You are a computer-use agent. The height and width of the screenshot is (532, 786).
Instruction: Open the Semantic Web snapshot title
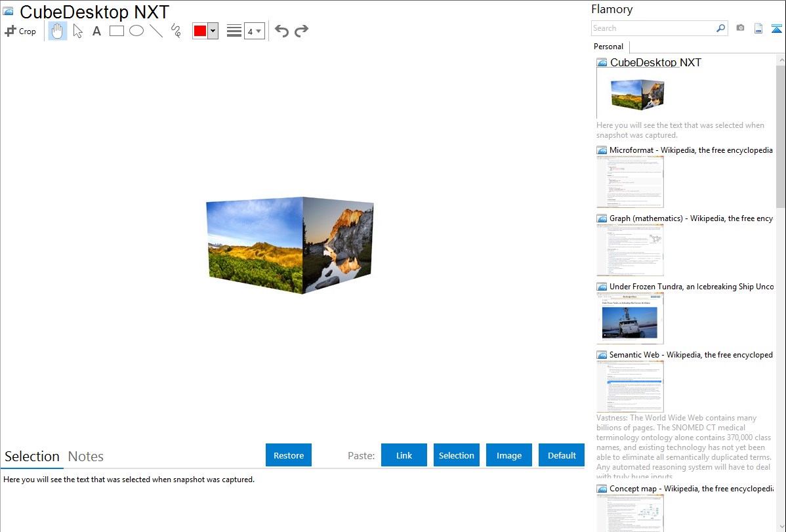click(x=691, y=355)
